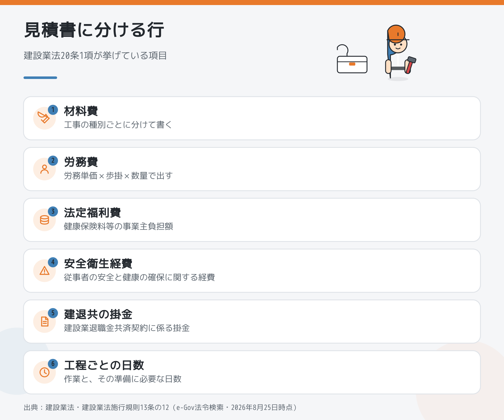Click the text 作業と、その準備に必要な日数
This screenshot has width=504, height=420.
click(123, 379)
